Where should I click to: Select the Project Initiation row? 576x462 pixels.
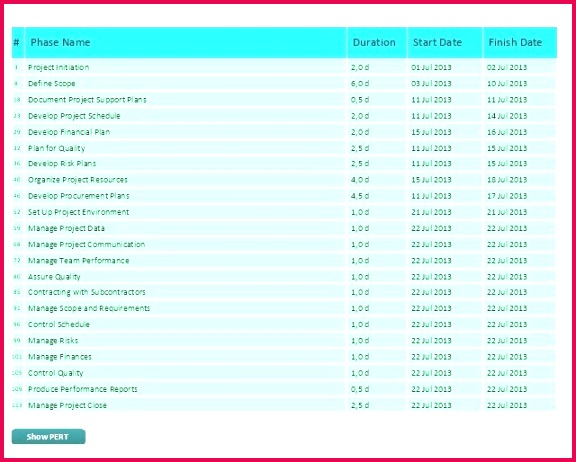284,67
